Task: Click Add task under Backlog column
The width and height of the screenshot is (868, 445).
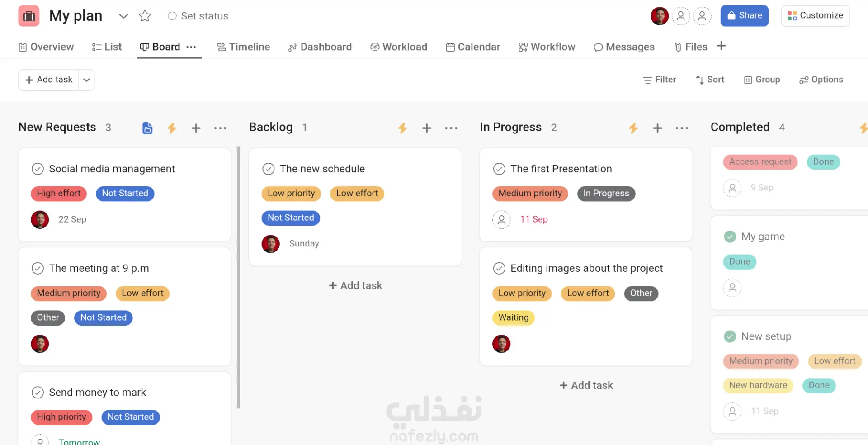Action: point(355,285)
